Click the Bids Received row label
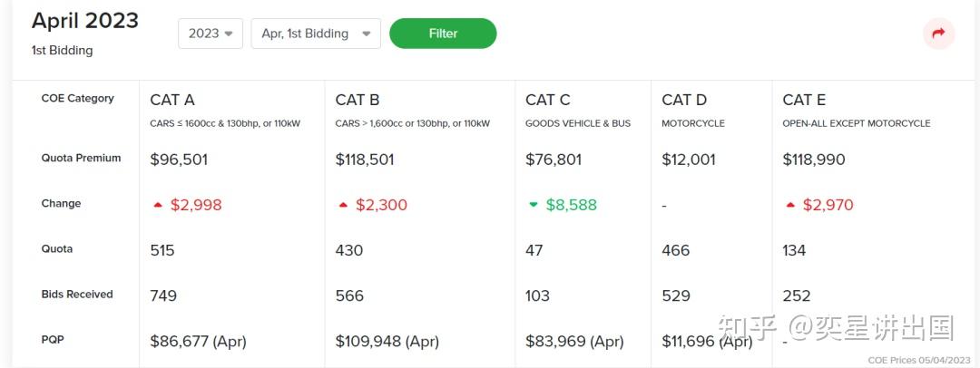The image size is (980, 368). tap(77, 295)
